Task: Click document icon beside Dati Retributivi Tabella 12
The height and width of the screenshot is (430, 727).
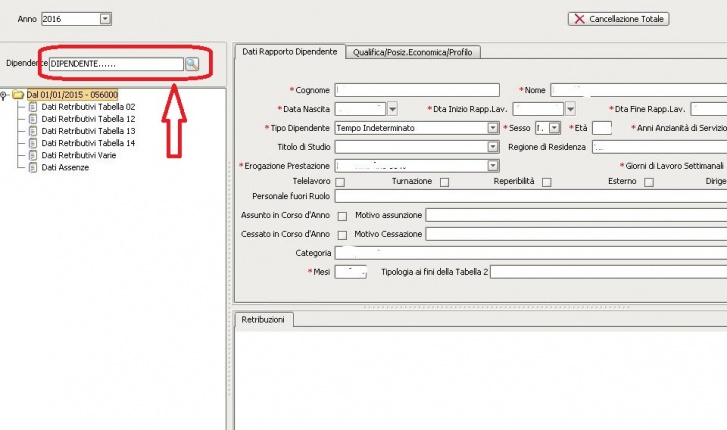Action: [33, 119]
